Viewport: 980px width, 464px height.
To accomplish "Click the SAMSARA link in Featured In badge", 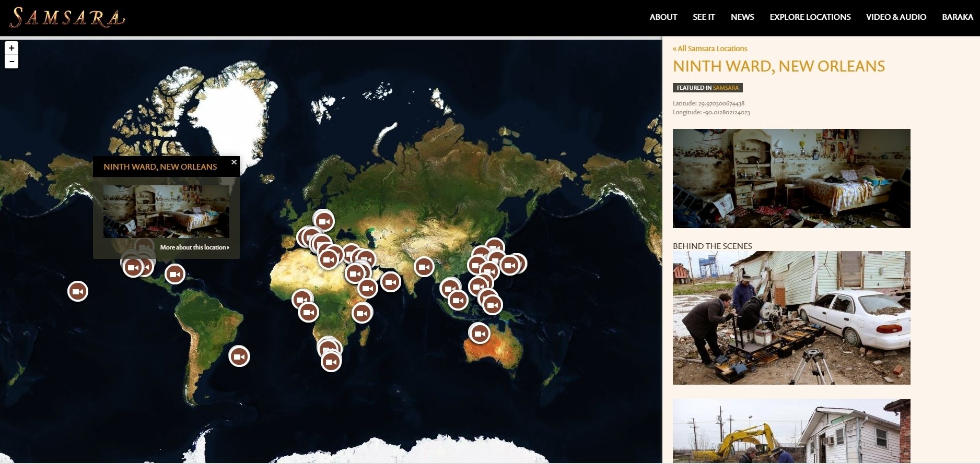I will point(726,88).
